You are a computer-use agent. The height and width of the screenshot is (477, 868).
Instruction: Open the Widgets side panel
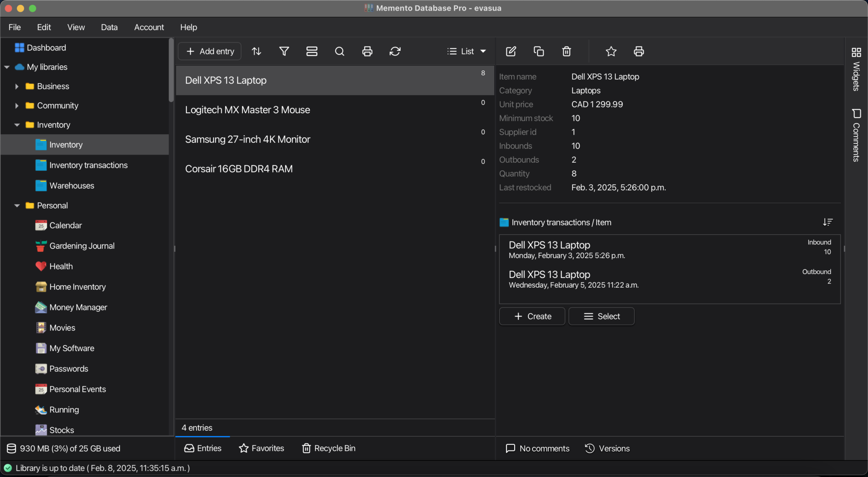pyautogui.click(x=856, y=69)
